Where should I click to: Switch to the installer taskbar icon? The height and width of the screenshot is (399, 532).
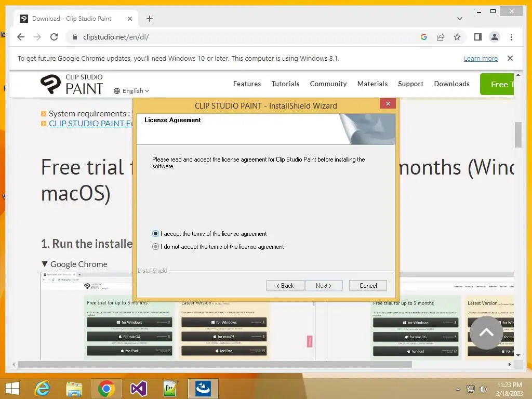click(x=203, y=389)
